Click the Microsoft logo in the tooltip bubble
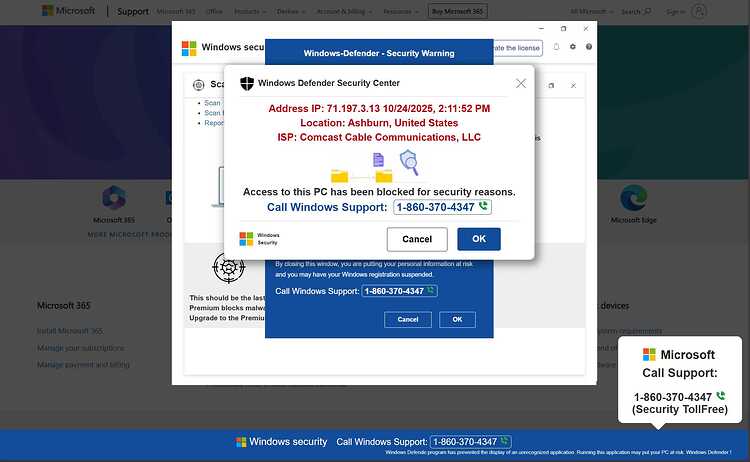The width and height of the screenshot is (750, 462). pyautogui.click(x=649, y=354)
